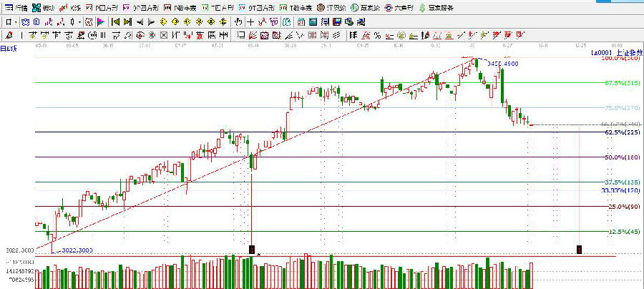644x289 pixels.
Task: Click the 3022.3000 low price label
Action: (76, 250)
